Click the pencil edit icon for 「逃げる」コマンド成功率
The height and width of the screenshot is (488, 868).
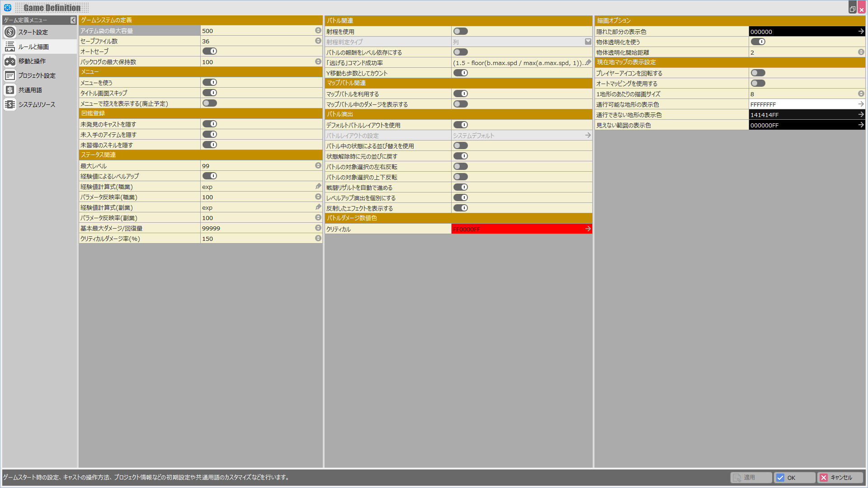click(x=588, y=63)
